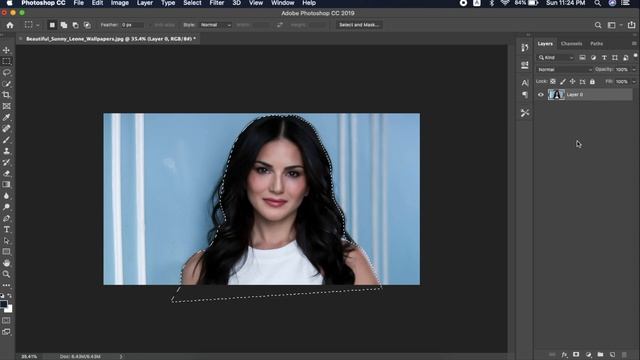Click the Share icon in options bar

coord(631,25)
